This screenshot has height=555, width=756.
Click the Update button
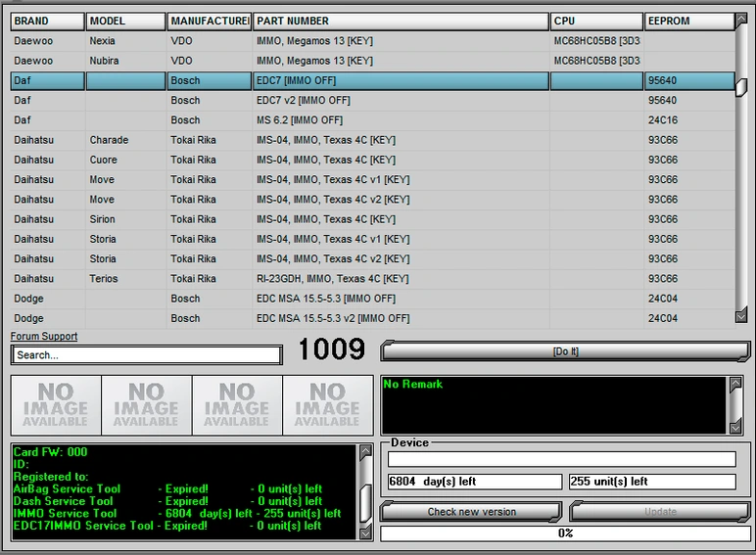coord(660,512)
